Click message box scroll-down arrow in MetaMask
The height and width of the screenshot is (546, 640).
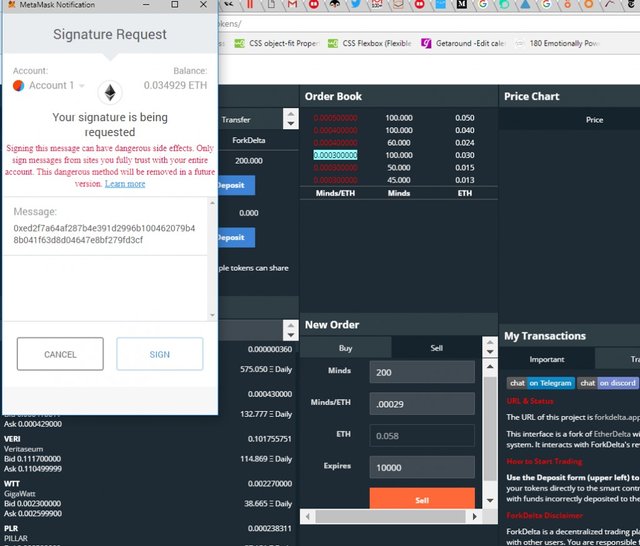coord(212,315)
